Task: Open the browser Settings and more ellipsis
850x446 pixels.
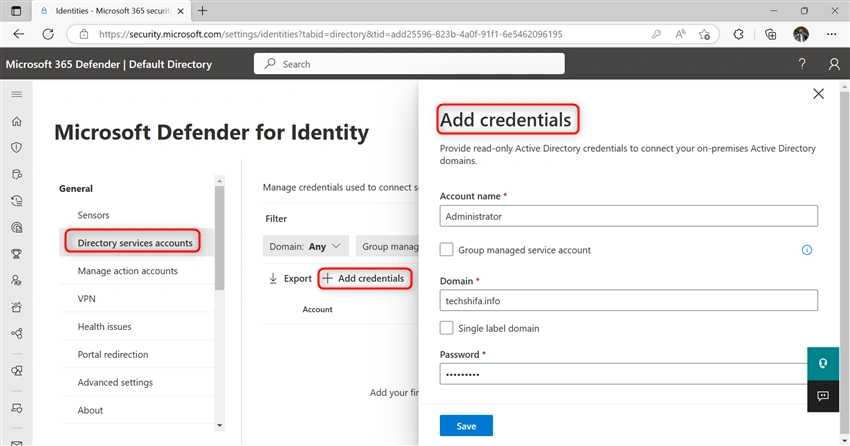Action: coord(832,34)
